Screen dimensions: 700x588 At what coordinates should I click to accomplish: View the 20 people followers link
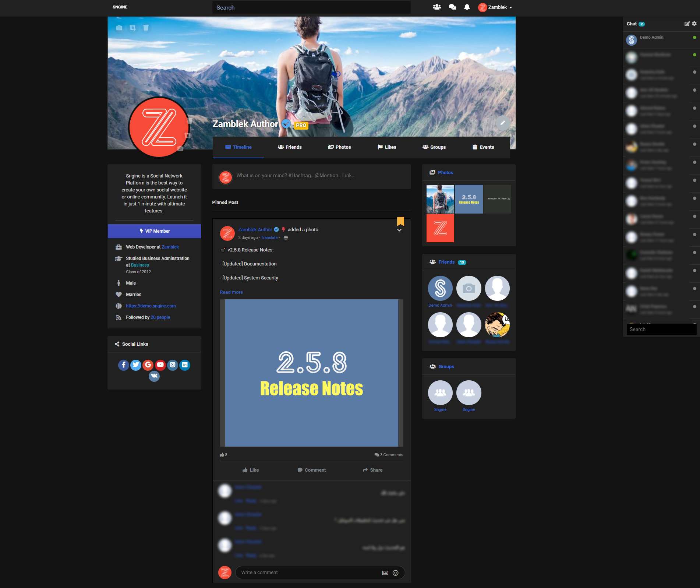click(160, 317)
